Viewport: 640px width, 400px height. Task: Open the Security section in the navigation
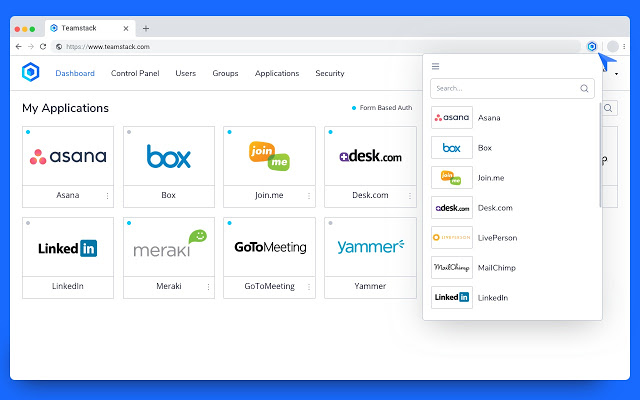click(x=330, y=73)
